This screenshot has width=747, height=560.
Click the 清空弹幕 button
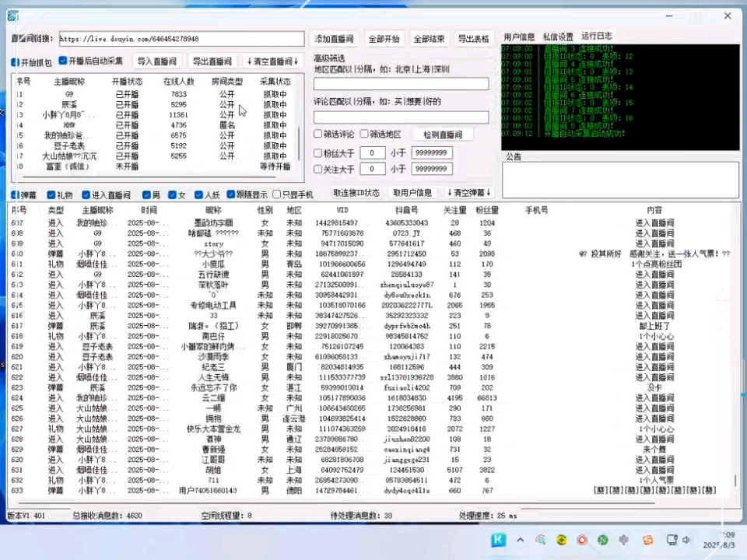click(x=468, y=193)
